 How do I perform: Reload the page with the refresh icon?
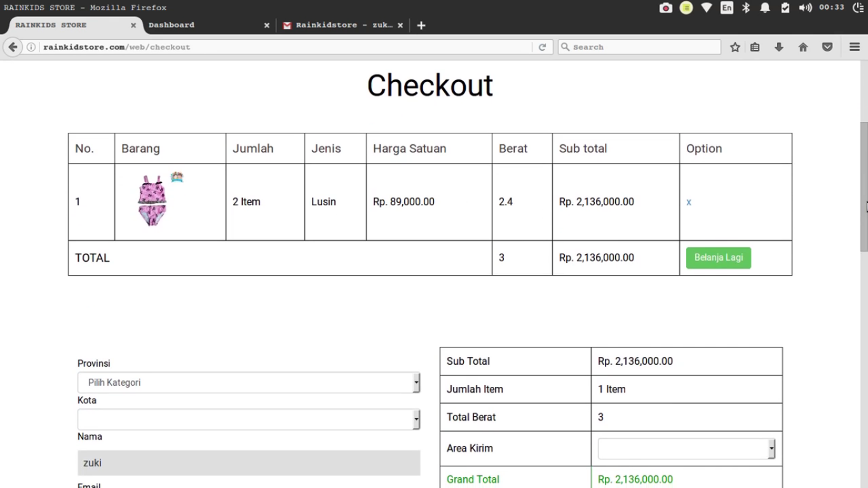(x=542, y=47)
